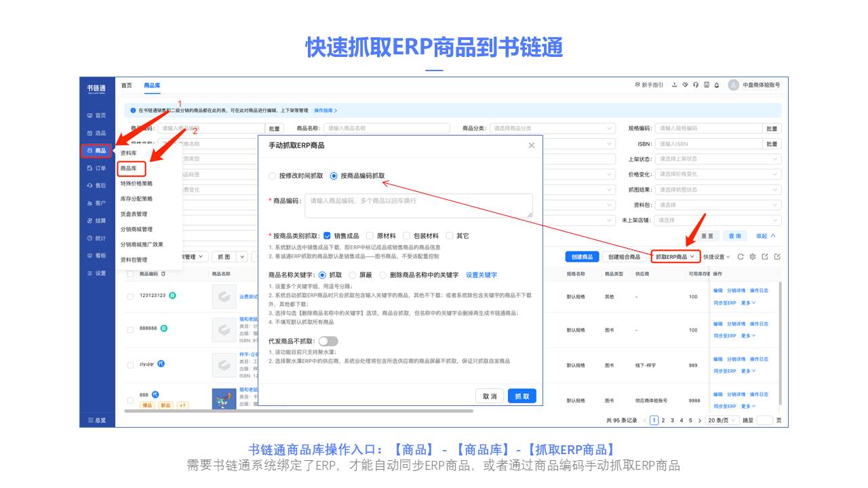Open 售后 in the left sidebar
Image resolution: width=868 pixels, height=488 pixels.
click(x=96, y=186)
